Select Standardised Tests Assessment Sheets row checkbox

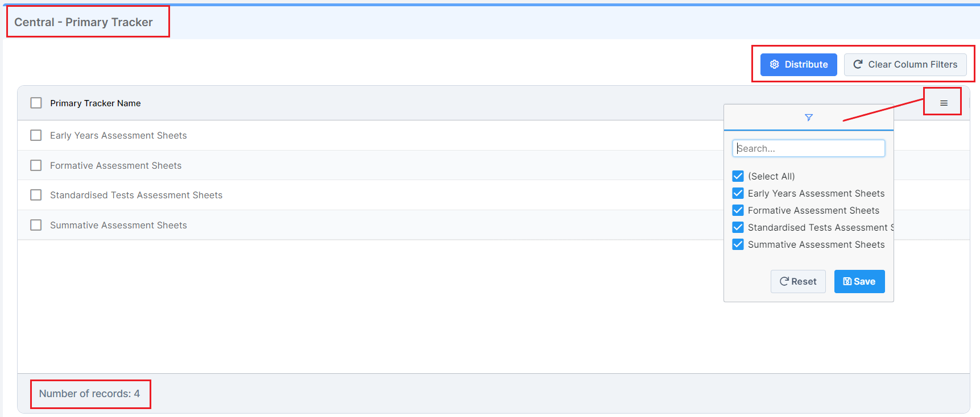point(36,195)
